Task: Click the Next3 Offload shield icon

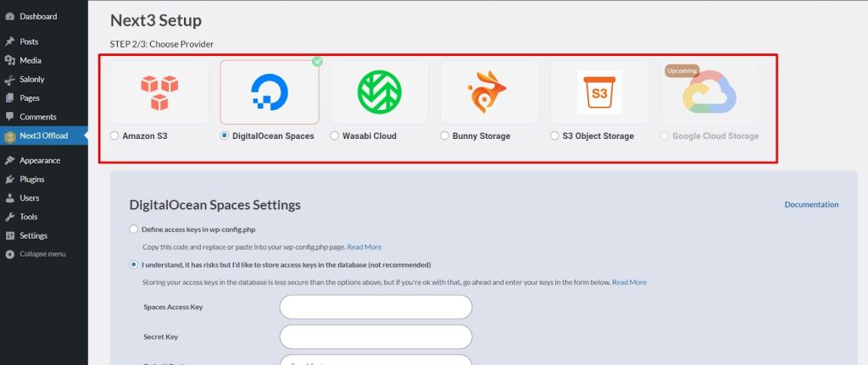Action: [9, 136]
